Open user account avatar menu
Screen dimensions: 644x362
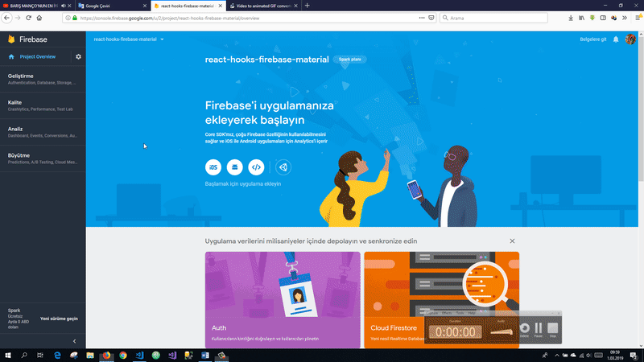click(630, 39)
